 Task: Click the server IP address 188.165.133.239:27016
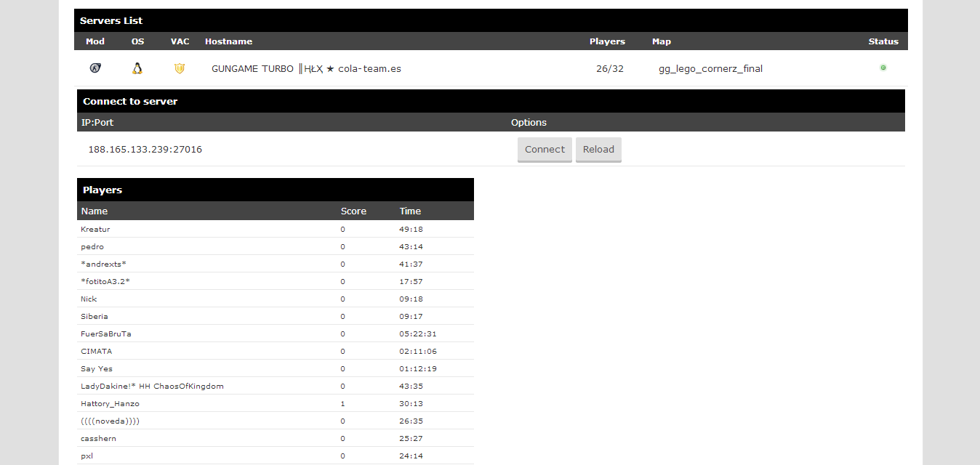click(x=145, y=150)
